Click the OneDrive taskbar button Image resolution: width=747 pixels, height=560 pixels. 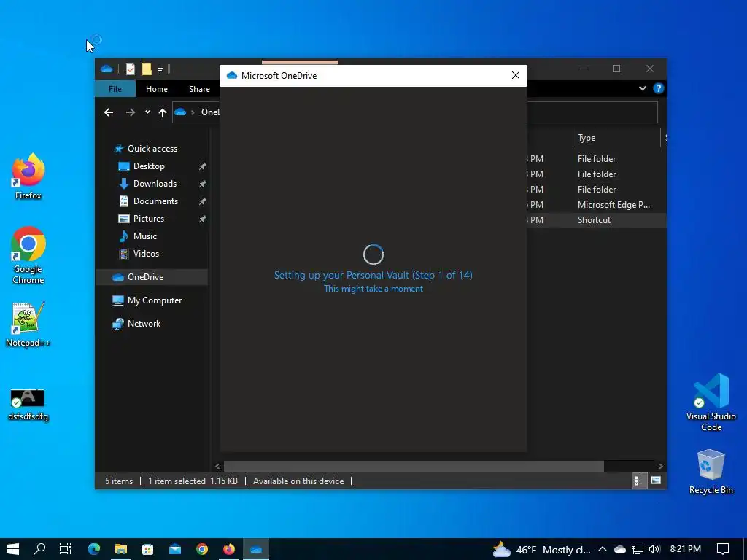coord(256,549)
